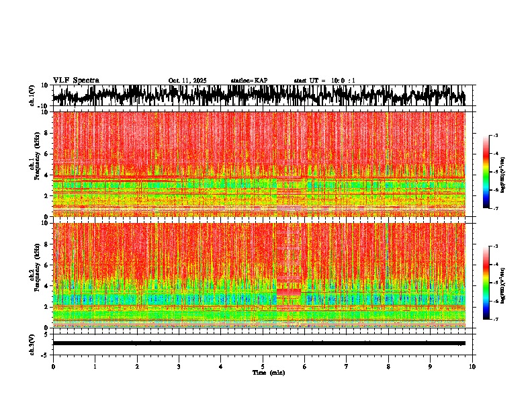The image size is (532, 411).
Task: Click the "ch.3(V)" axis label
Action: point(32,345)
